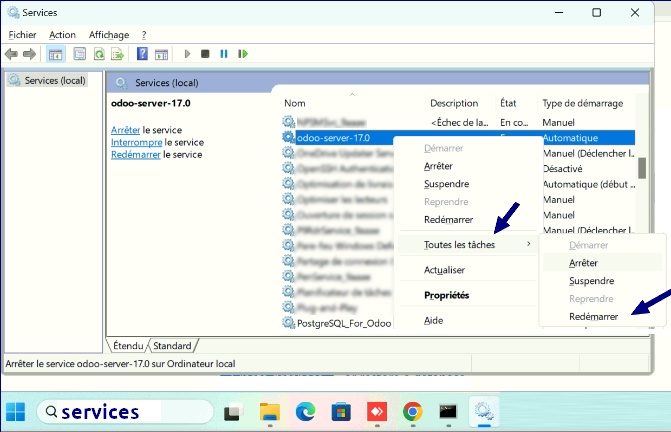Click the taskbar search box showing services
Viewport: 671px width, 432px height.
[125, 412]
